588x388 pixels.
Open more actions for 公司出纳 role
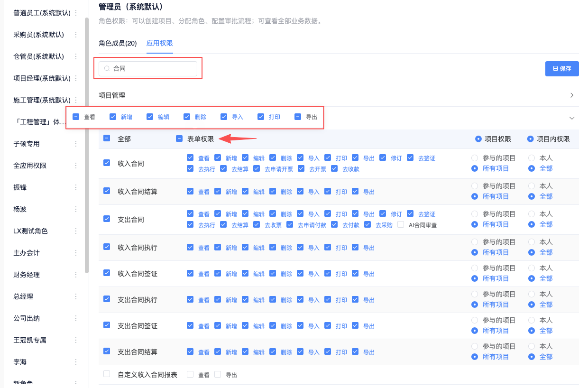click(x=75, y=318)
